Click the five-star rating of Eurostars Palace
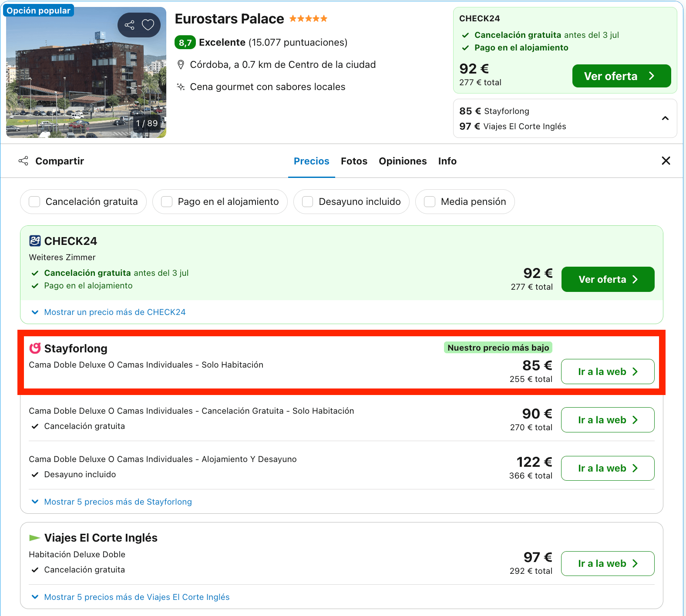This screenshot has height=616, width=686. (x=308, y=19)
